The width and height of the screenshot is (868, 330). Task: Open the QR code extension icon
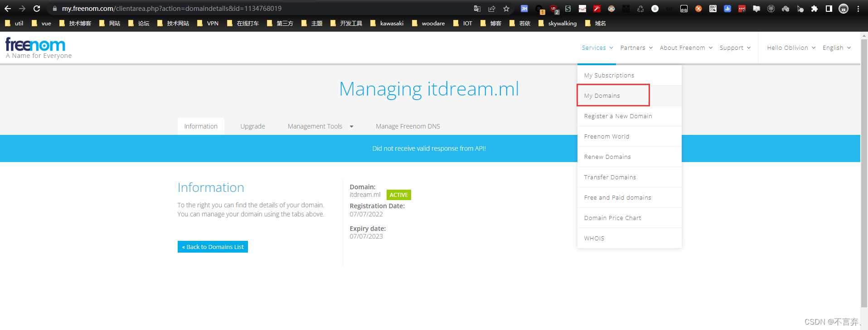[713, 9]
